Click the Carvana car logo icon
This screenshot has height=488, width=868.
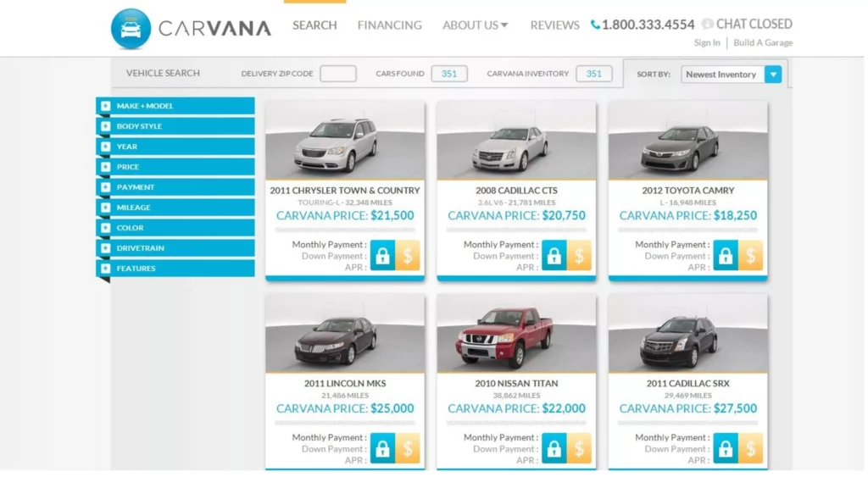tap(131, 29)
